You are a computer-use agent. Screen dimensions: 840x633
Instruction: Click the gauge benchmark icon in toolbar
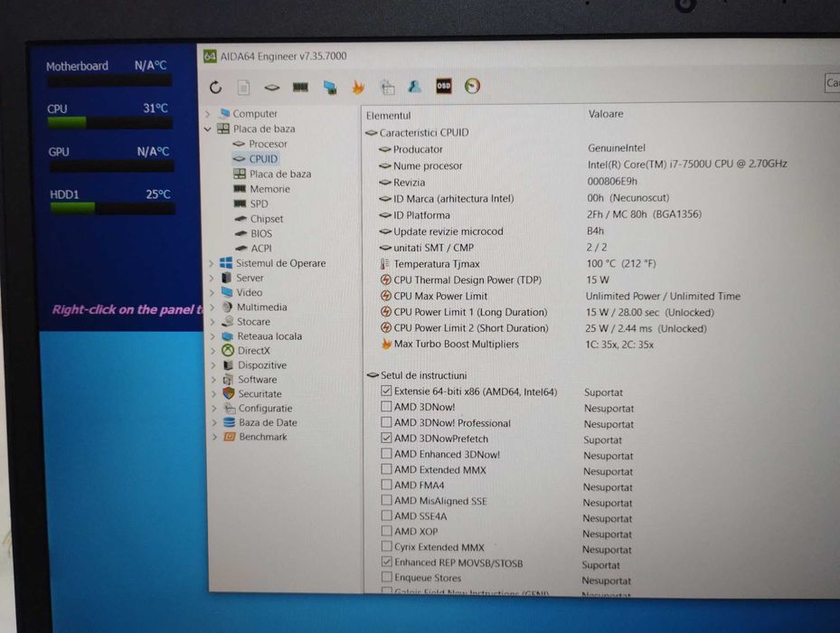point(472,86)
